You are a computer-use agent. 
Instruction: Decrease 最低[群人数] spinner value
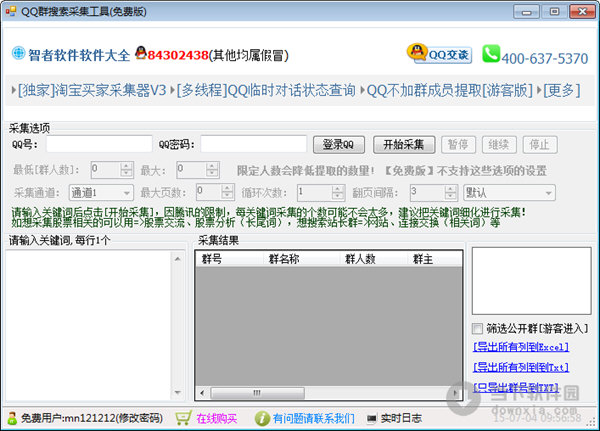click(x=126, y=173)
